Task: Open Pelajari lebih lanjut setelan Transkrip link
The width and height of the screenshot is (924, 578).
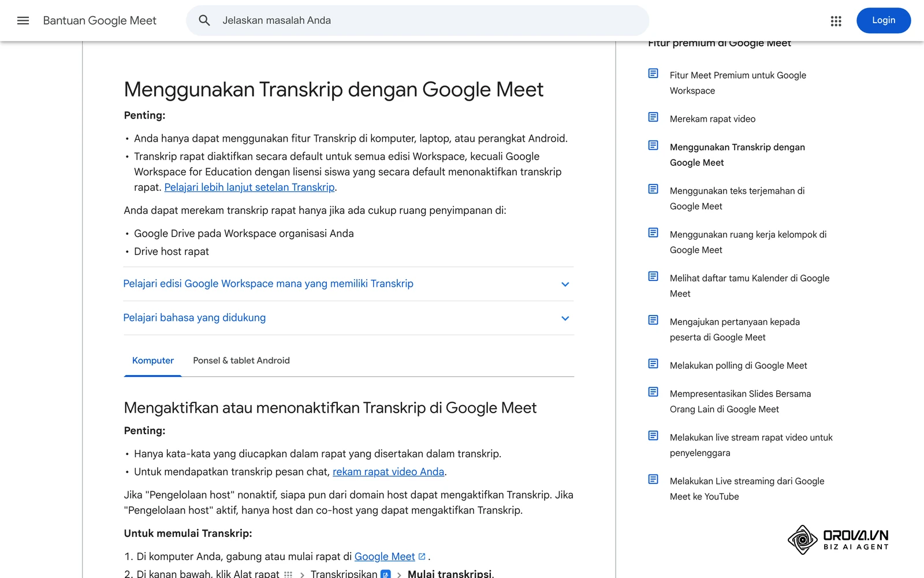Action: 249,187
